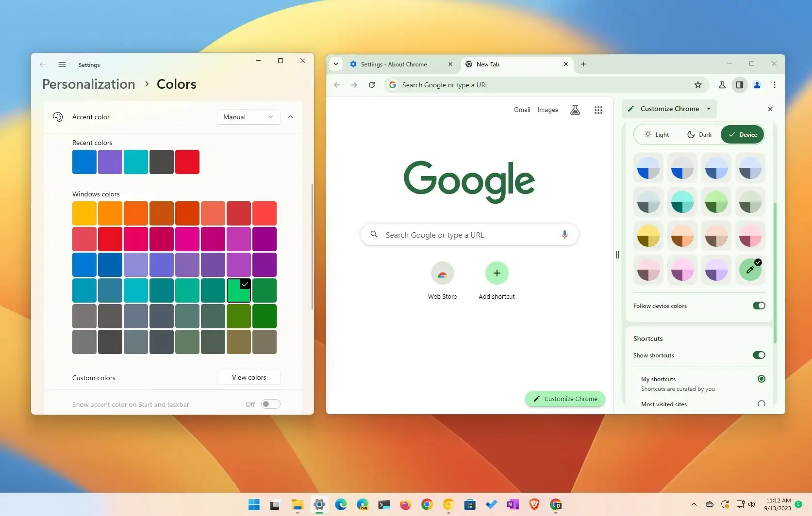Viewport: 812px width, 516px height.
Task: Open Settings navigation hamburger menu
Action: pos(62,64)
